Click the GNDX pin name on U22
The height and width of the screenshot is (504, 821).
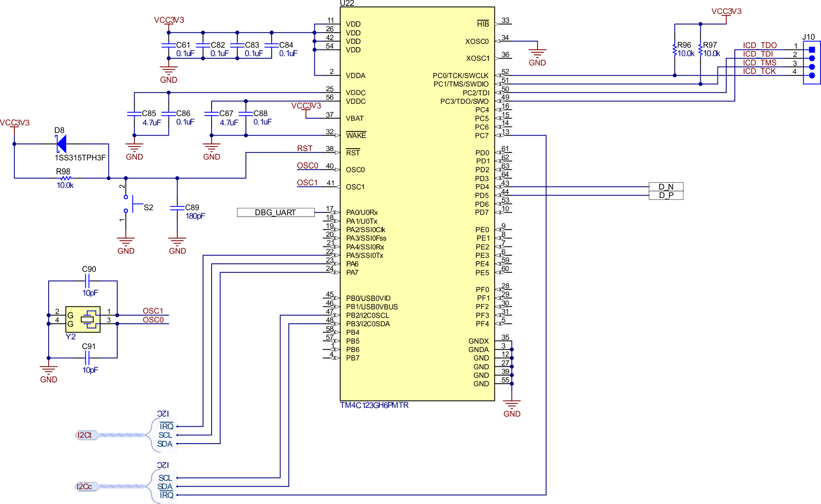(x=478, y=341)
